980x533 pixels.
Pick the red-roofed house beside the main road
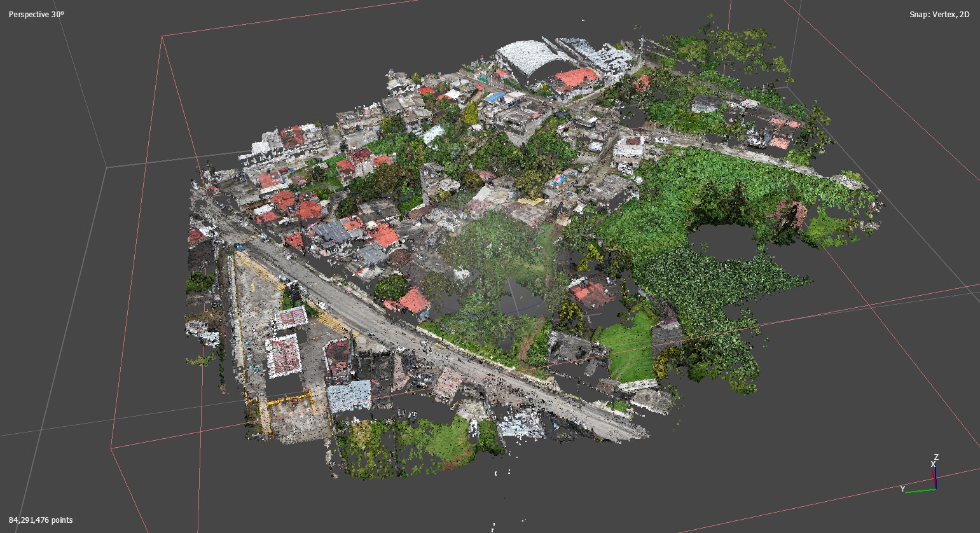coord(413,300)
